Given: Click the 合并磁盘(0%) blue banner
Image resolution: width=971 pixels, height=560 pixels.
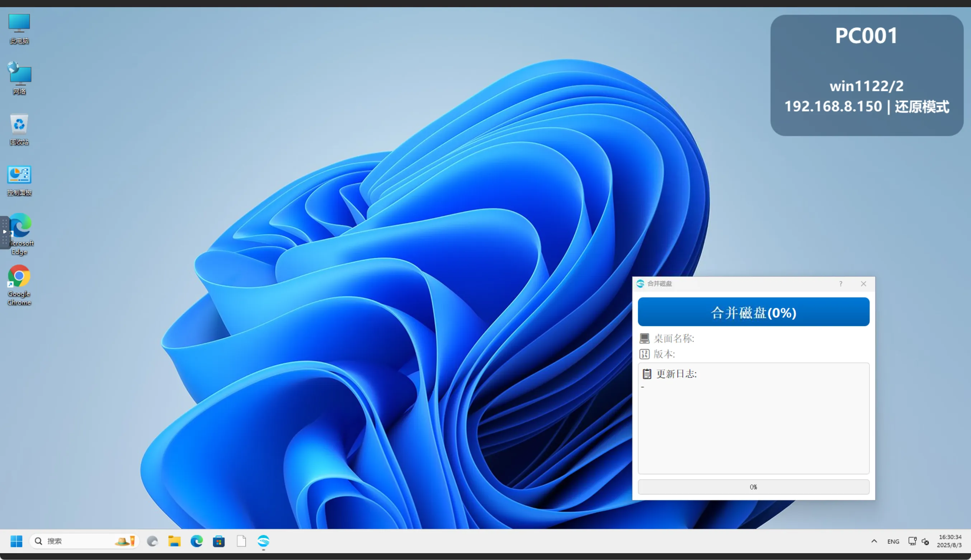Looking at the screenshot, I should point(753,312).
